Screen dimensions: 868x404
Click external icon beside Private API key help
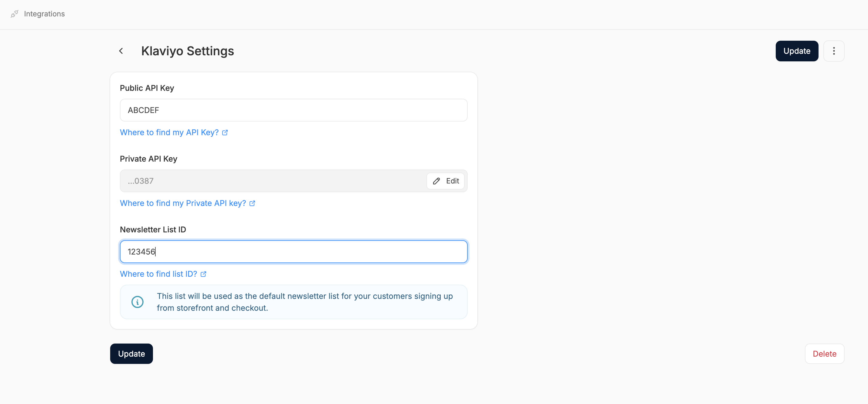pos(253,204)
